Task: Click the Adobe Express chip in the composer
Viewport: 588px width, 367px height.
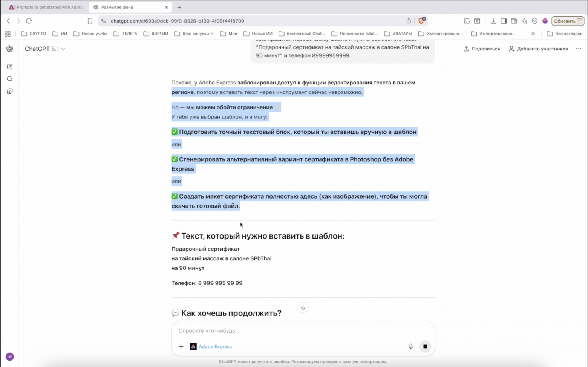Action: [211, 346]
